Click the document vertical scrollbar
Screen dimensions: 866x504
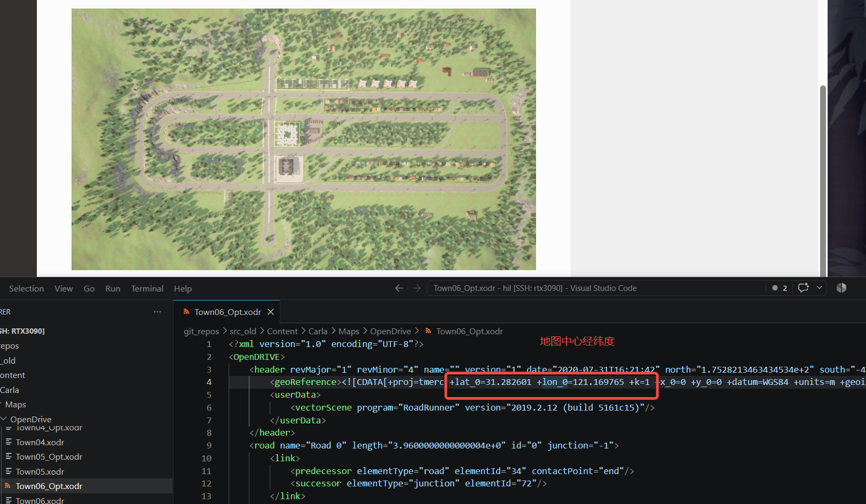coord(823,182)
